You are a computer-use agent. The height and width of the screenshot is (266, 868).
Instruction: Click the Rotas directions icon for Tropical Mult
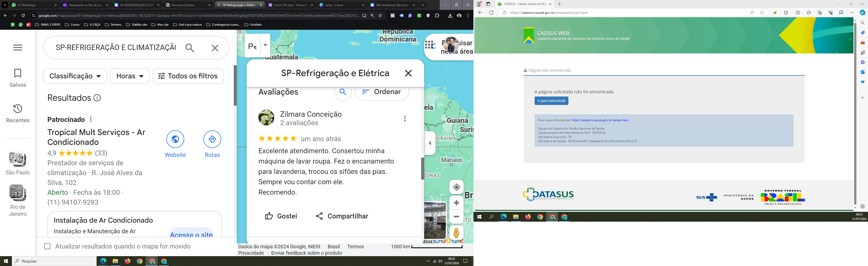tap(212, 139)
